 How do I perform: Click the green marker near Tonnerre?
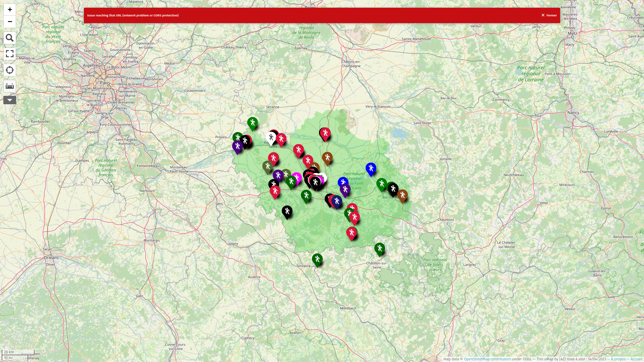coord(317,259)
